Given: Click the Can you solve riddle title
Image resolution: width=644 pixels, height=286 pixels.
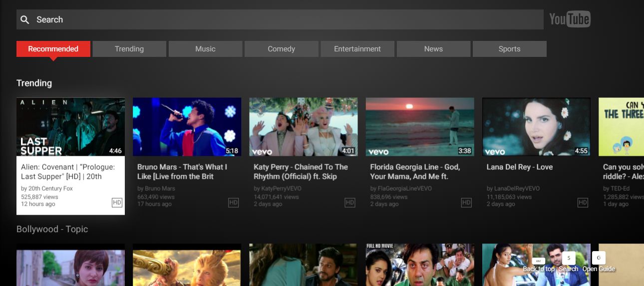Looking at the screenshot, I should pos(623,172).
